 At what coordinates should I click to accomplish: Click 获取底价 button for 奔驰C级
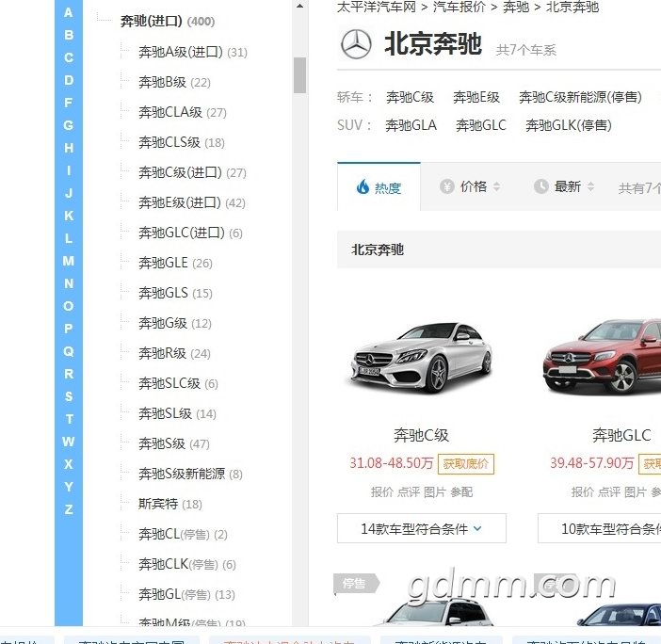pos(466,464)
